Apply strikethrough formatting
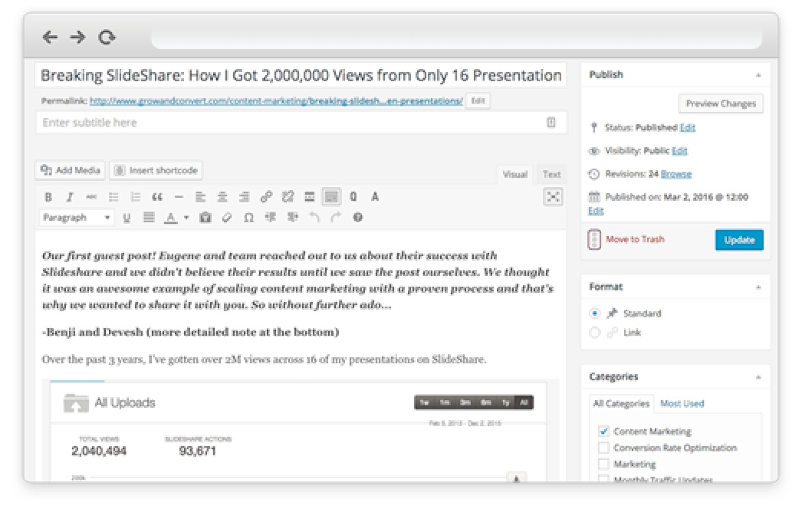 [x=91, y=197]
